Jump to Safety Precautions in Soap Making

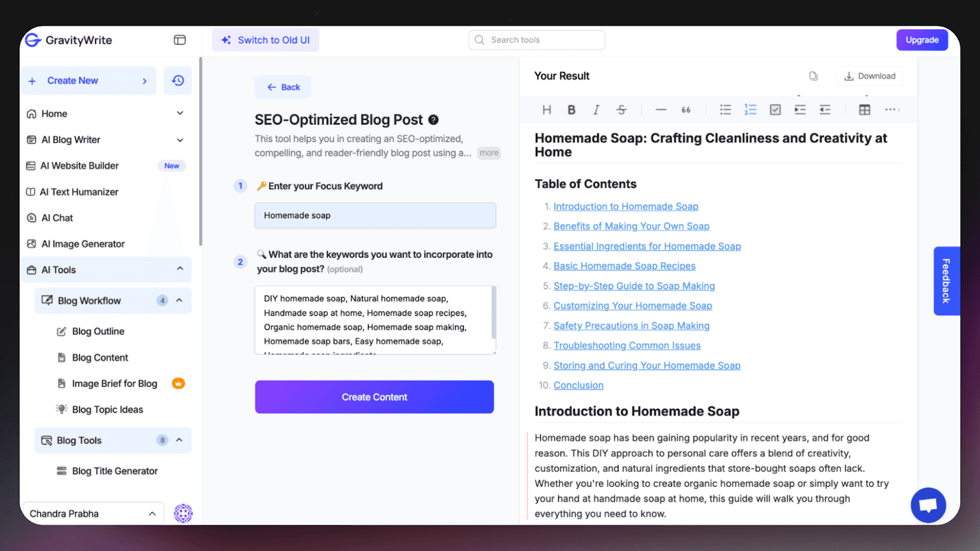point(631,326)
